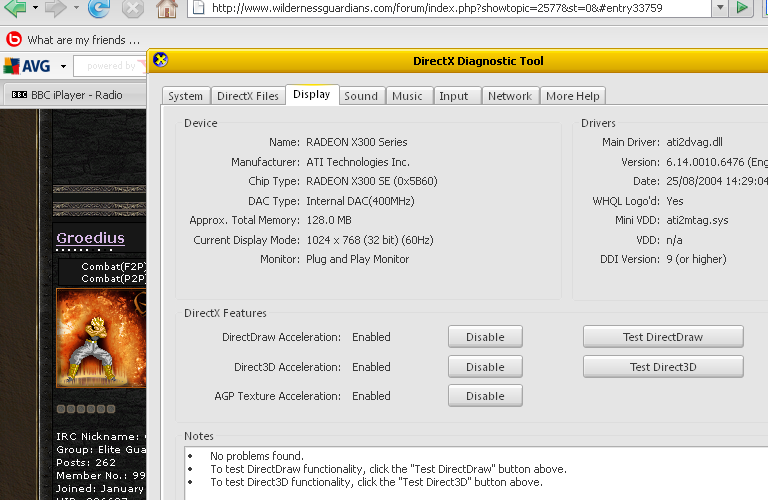Viewport: 768px width, 500px height.
Task: Click the green Go arrow button
Action: coord(742,8)
